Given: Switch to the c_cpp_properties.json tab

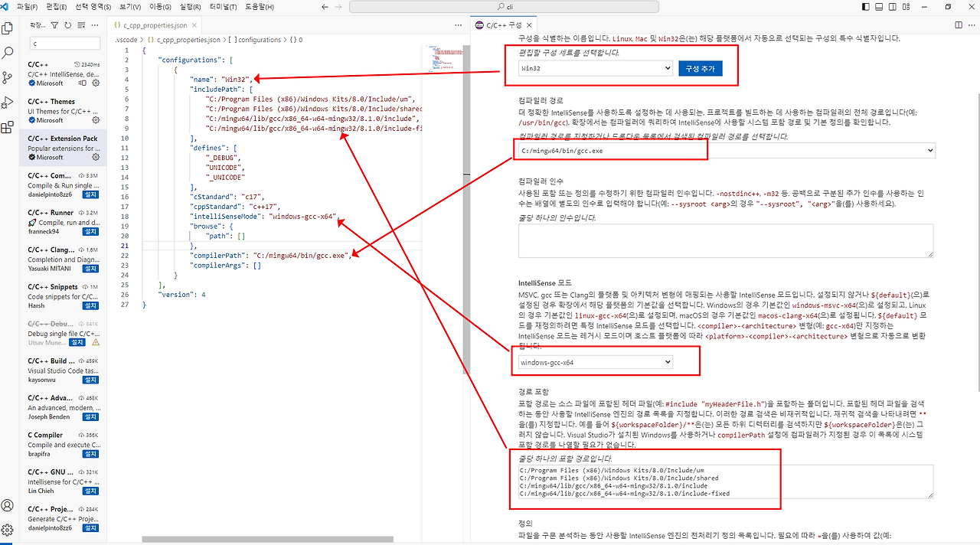Looking at the screenshot, I should [156, 24].
